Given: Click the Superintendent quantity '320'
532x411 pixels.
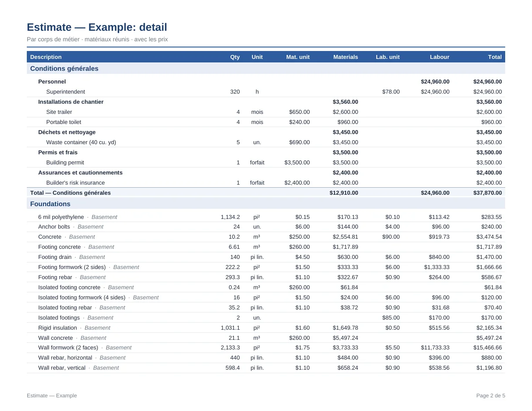Looking at the screenshot, I should click(235, 92).
